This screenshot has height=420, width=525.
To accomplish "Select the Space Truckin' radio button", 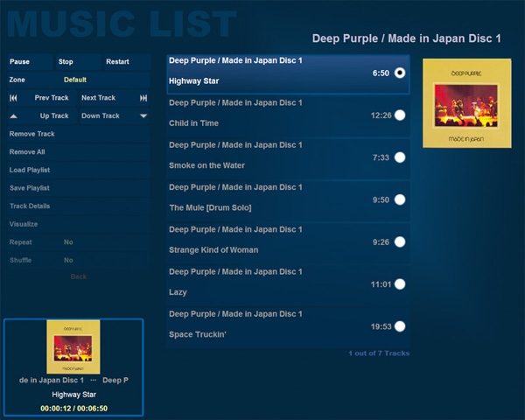I will coord(400,326).
